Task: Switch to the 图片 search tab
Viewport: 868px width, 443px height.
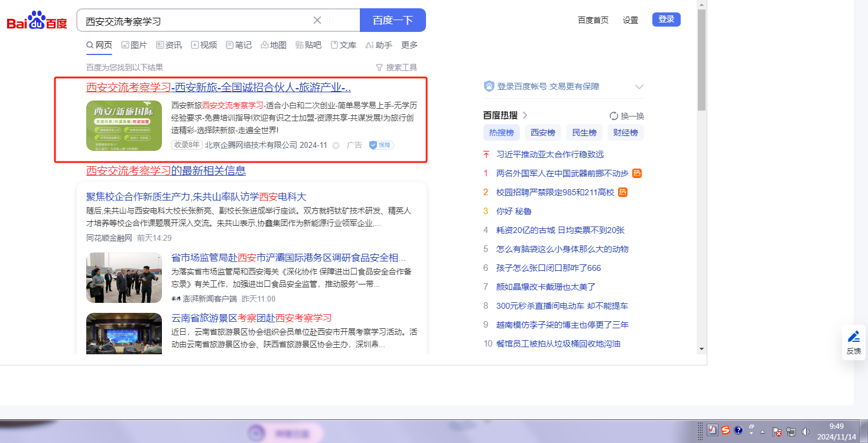Action: pos(134,45)
